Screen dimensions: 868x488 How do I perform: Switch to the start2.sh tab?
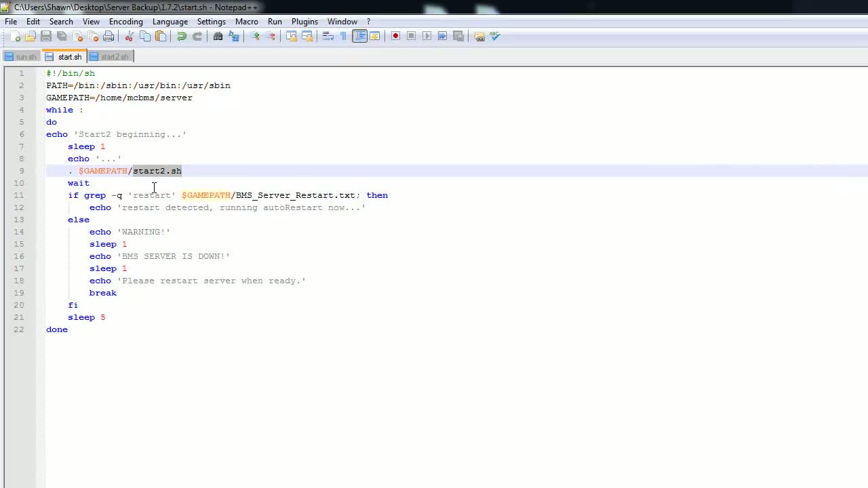(x=114, y=57)
